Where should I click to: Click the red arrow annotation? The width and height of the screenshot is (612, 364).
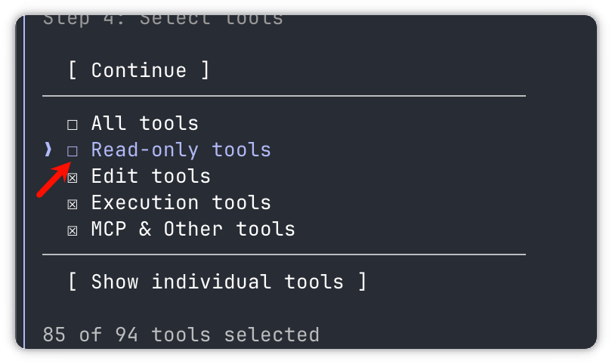54,180
